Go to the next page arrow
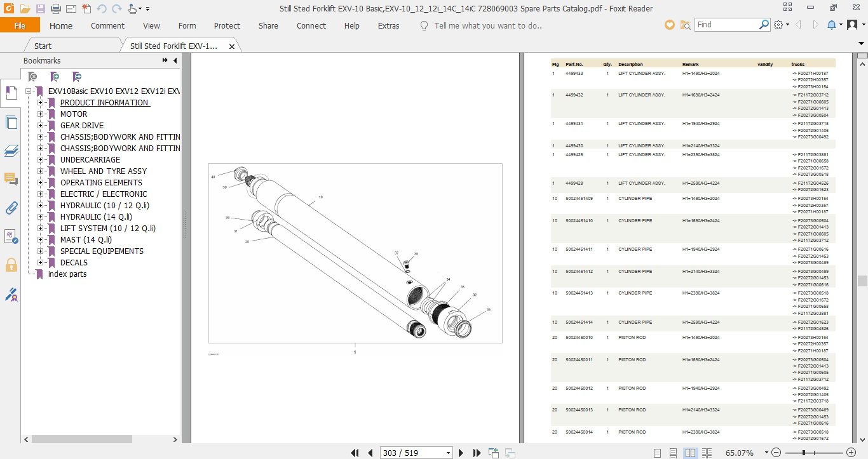The height and width of the screenshot is (459, 868). click(x=461, y=453)
